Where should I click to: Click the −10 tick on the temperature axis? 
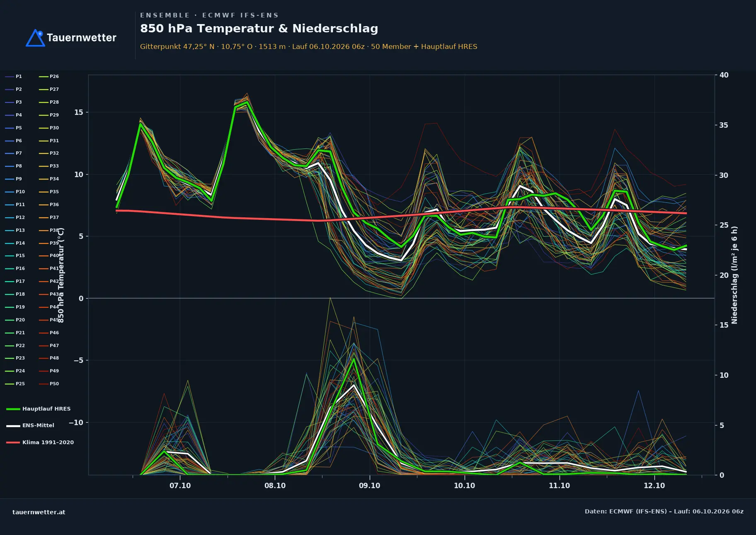[76, 423]
